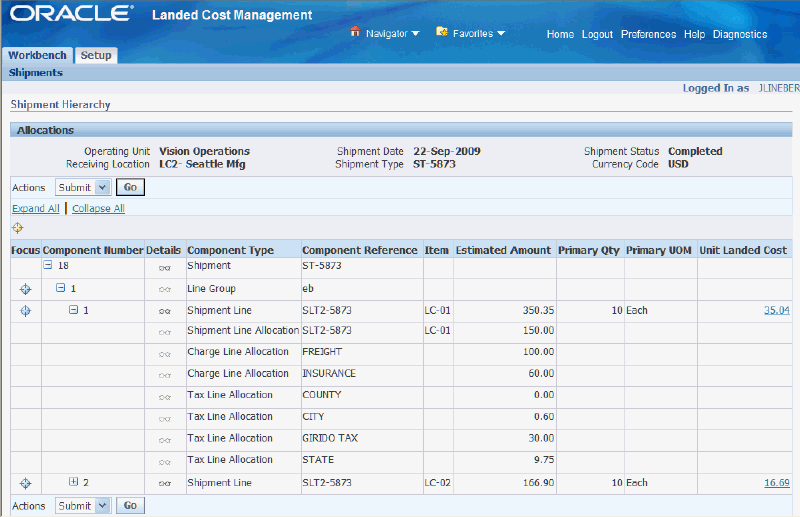Select the STATE tax amount 9.75
Image resolution: width=800 pixels, height=517 pixels.
pyautogui.click(x=544, y=460)
